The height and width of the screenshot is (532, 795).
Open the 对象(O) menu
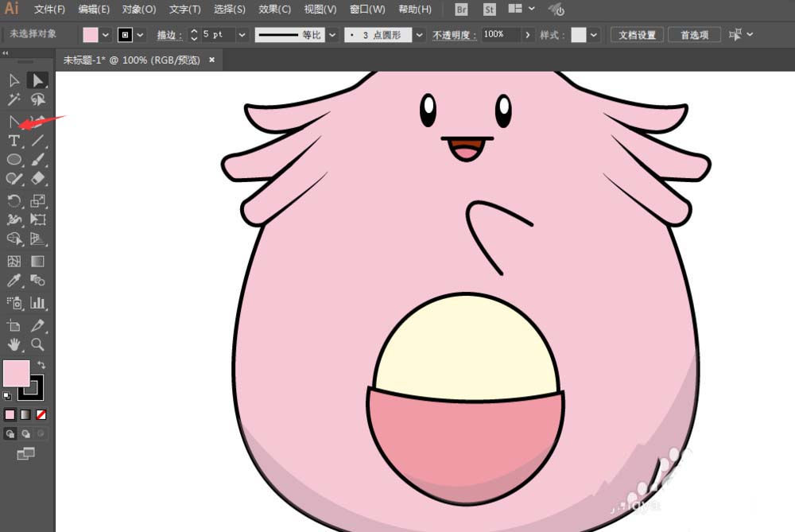point(139,9)
